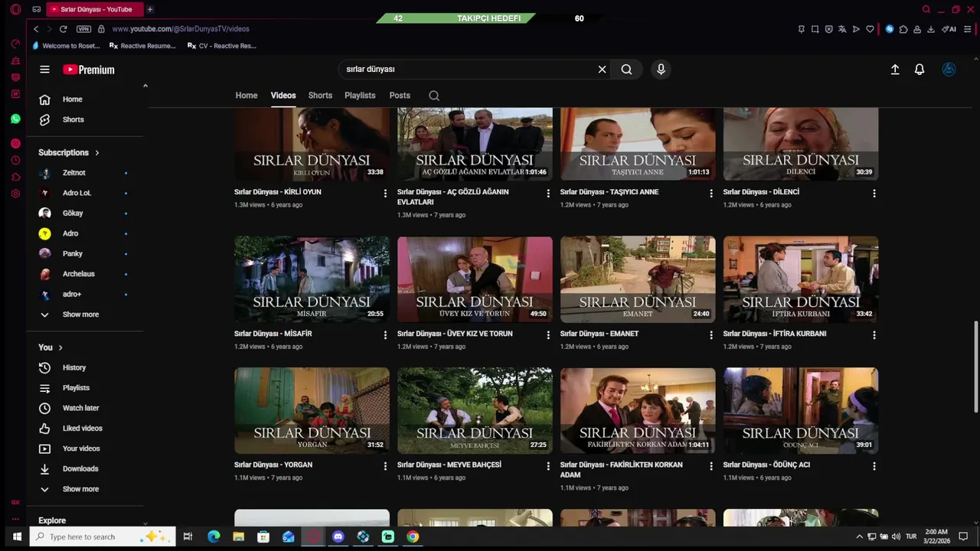This screenshot has width=980, height=551.
Task: Start voice search with microphone icon
Action: tap(661, 70)
